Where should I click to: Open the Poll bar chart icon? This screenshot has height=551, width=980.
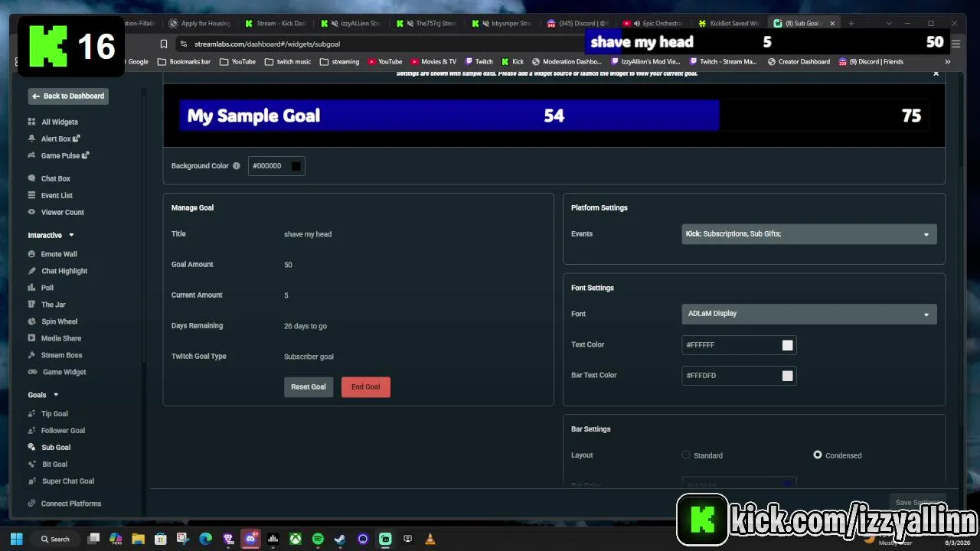click(31, 288)
